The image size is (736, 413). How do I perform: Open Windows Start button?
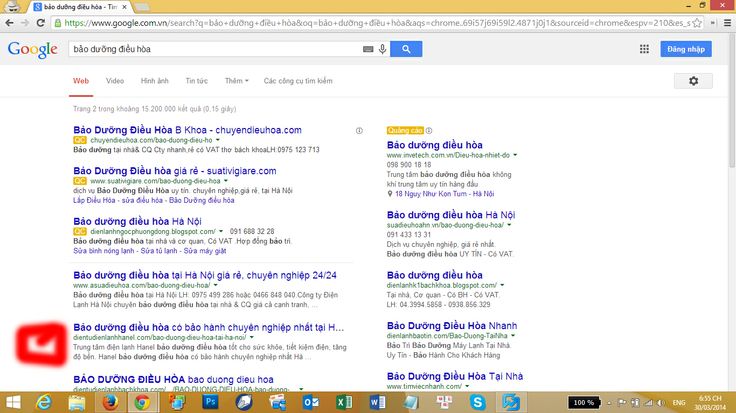click(x=13, y=402)
